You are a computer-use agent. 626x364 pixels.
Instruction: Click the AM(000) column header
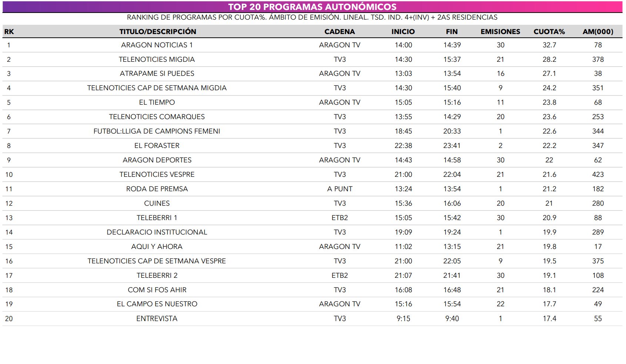click(597, 32)
